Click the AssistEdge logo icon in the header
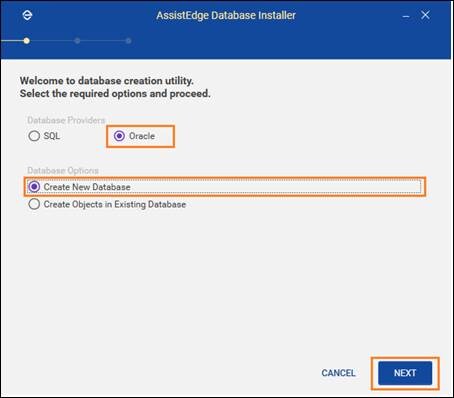Image resolution: width=454 pixels, height=398 pixels. pyautogui.click(x=27, y=15)
